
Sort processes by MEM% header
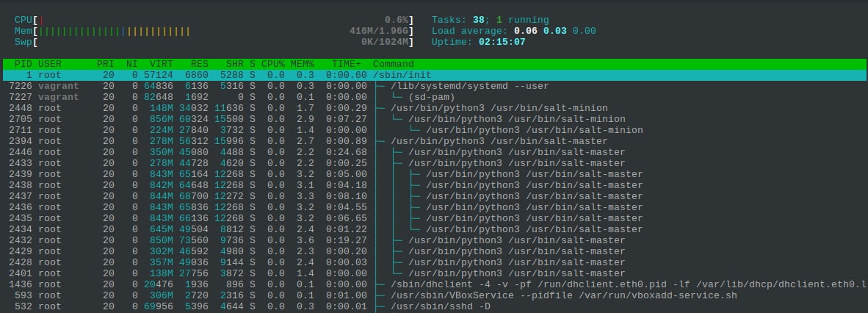303,64
